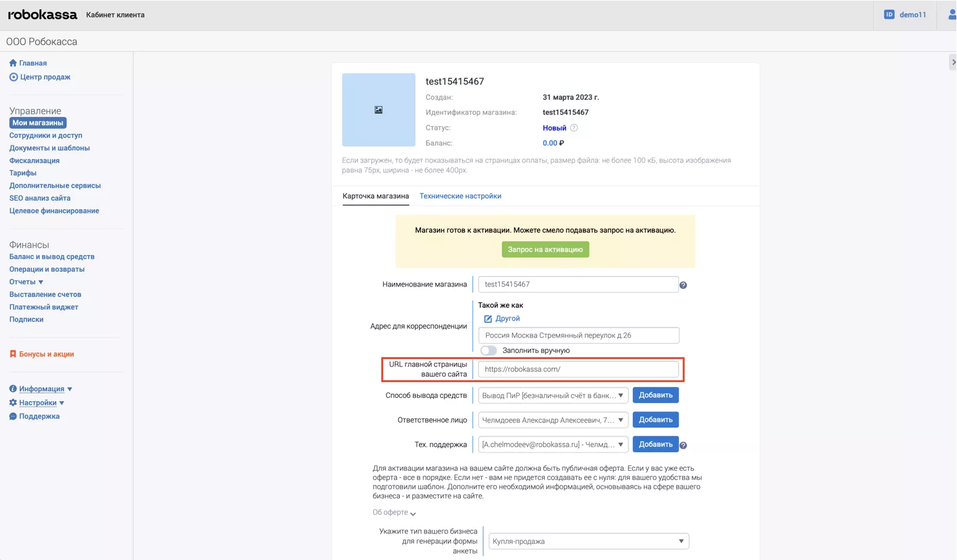Click the chat icon beside Поддержка
This screenshot has height=560, width=957.
coord(13,416)
